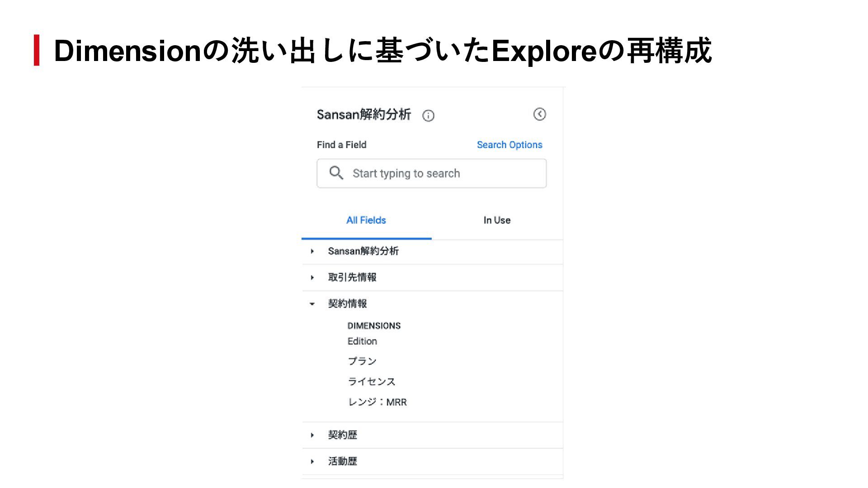
Task: Click the Sansan解約分析 explore title
Action: point(363,115)
